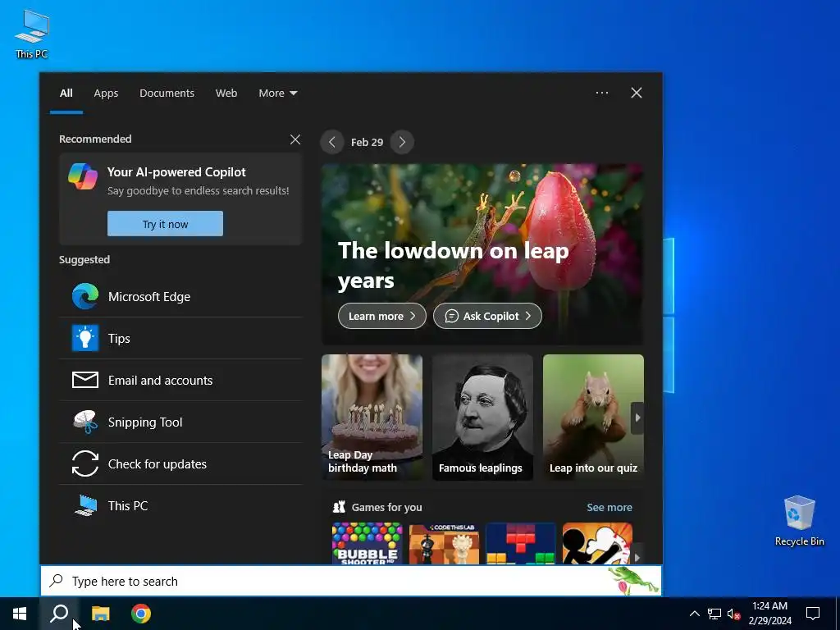Click See more games link

[609, 507]
